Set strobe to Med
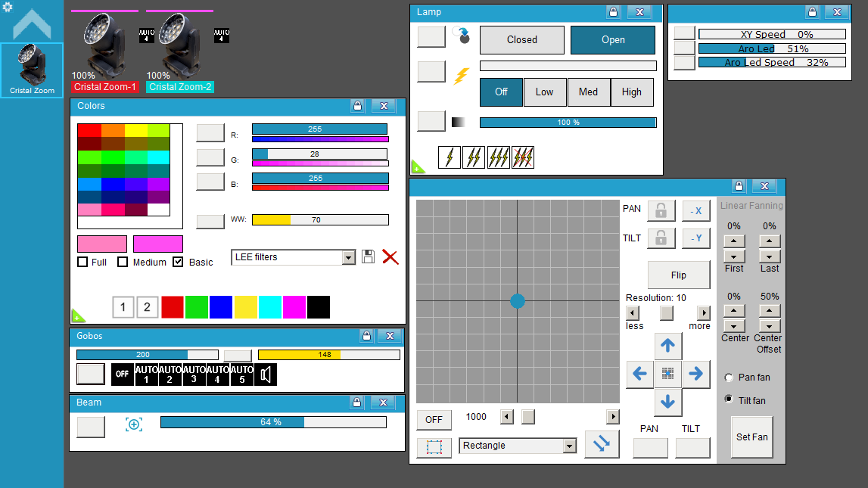This screenshot has height=488, width=868. coord(588,92)
